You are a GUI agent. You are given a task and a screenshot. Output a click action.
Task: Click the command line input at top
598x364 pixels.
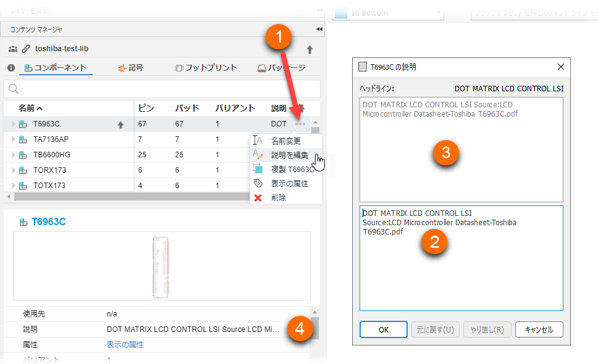[x=534, y=13]
